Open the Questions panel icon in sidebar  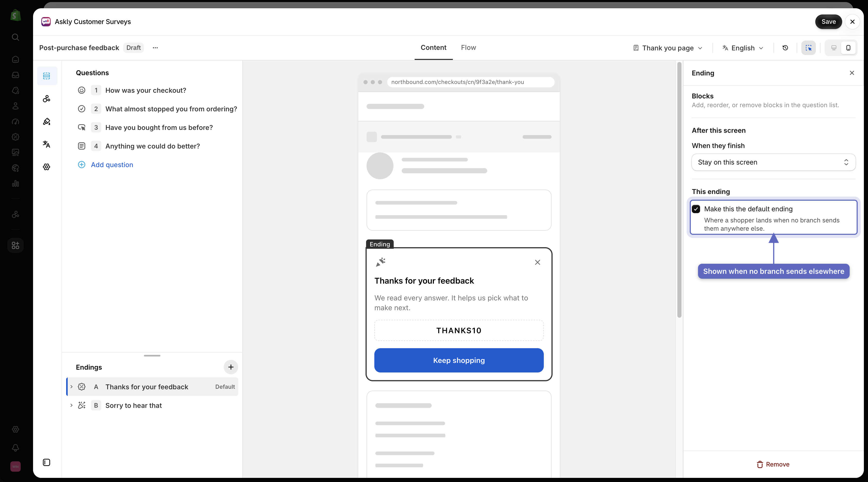click(x=47, y=76)
